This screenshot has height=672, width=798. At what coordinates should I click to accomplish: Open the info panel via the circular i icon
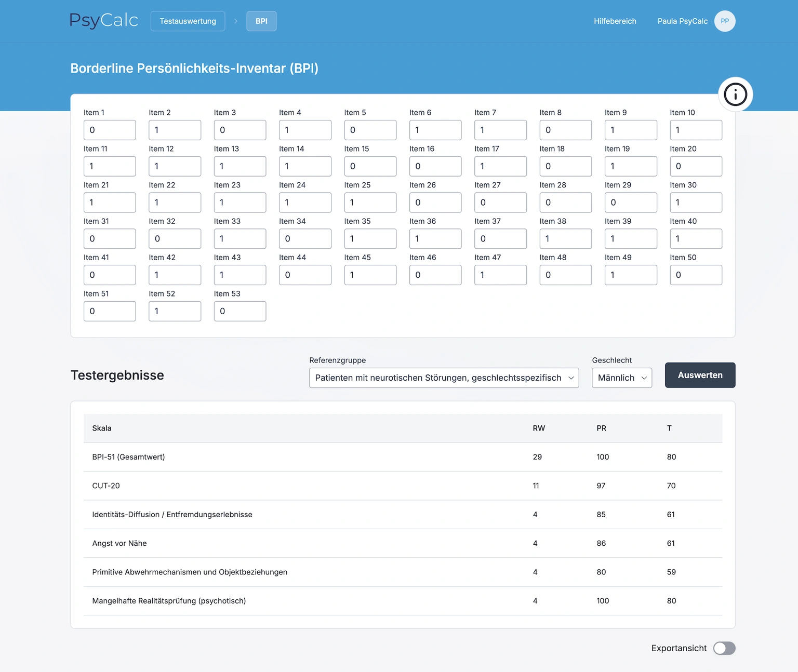tap(735, 94)
